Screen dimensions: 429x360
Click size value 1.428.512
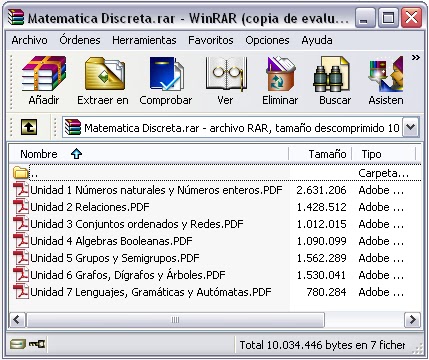pos(321,207)
